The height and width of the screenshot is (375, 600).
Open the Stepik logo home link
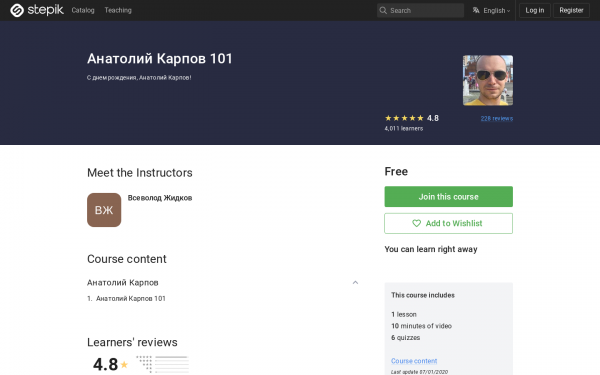coord(37,10)
